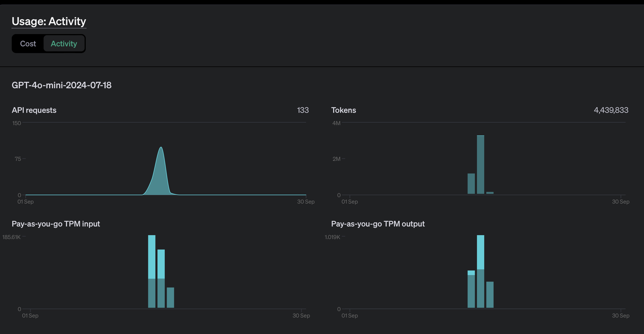Click the 01 Sep marker on the Tokens axis
The width and height of the screenshot is (644, 334).
[350, 202]
